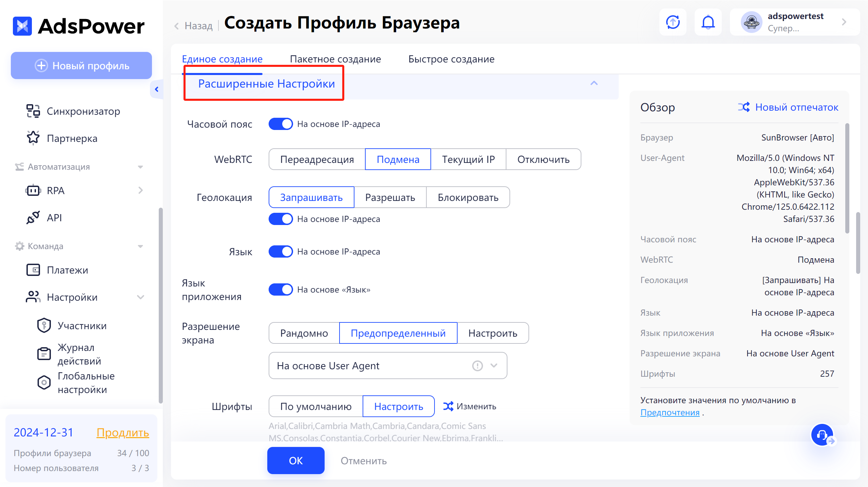Select Шрифты По умолчанию option

click(316, 406)
